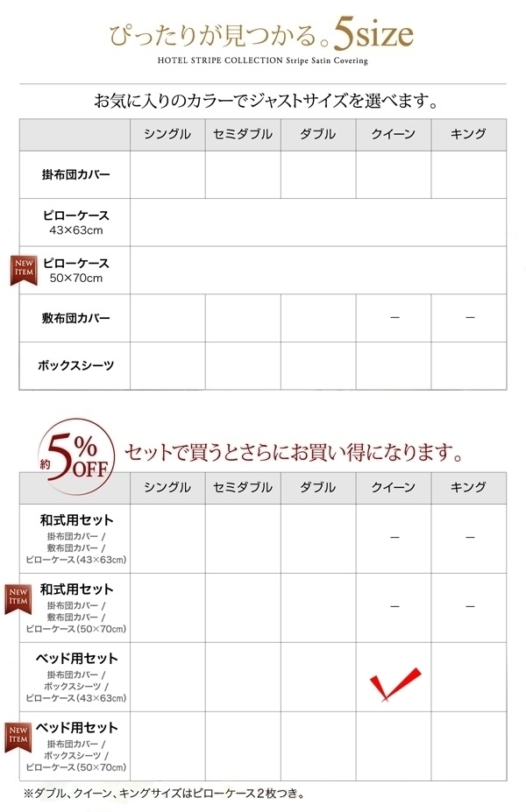
Task: Click the red checkmark in the クイーン column
Action: (x=394, y=683)
